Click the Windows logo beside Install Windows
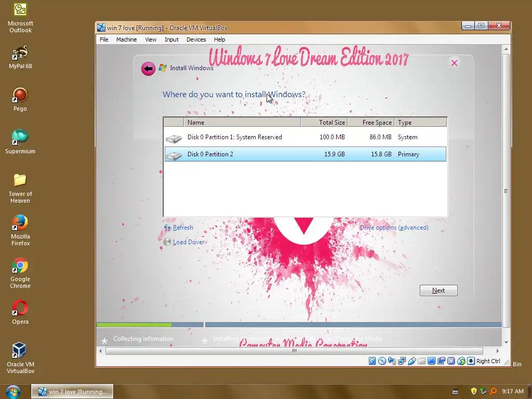 163,68
